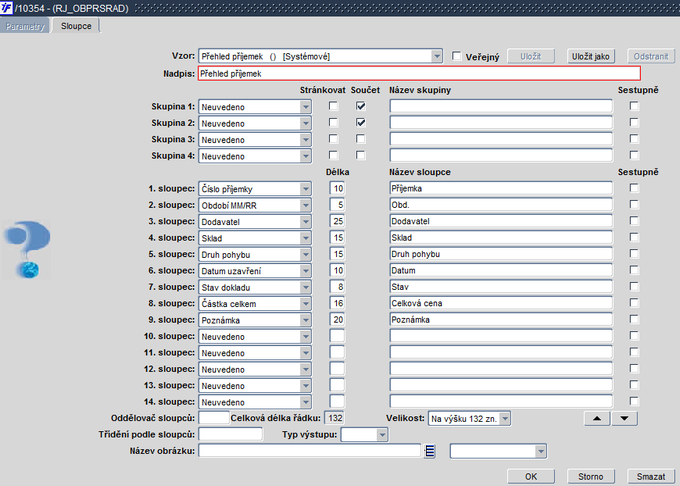Image resolution: width=680 pixels, height=486 pixels.
Task: Click the Celková délka řádku field
Action: 335,418
